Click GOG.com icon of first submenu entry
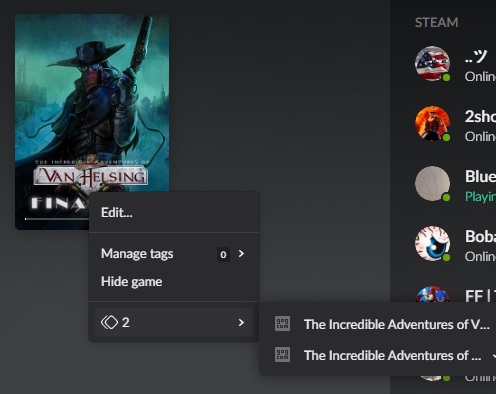The width and height of the screenshot is (496, 394). click(282, 324)
